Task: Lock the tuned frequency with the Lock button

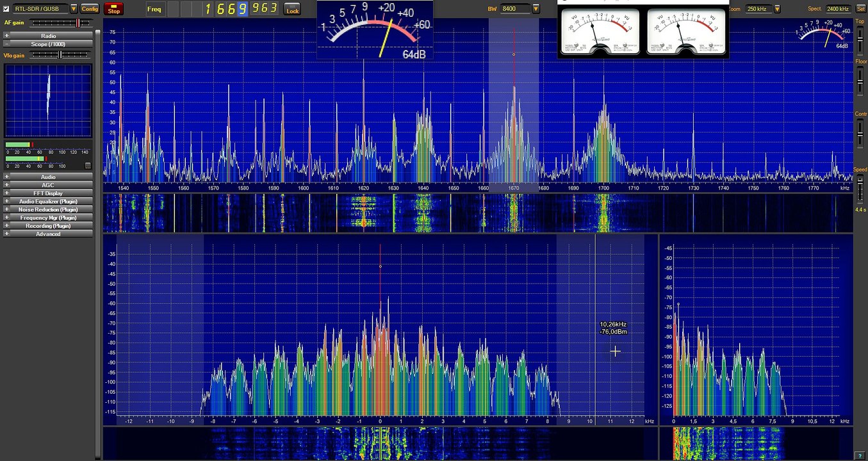Action: [x=292, y=9]
